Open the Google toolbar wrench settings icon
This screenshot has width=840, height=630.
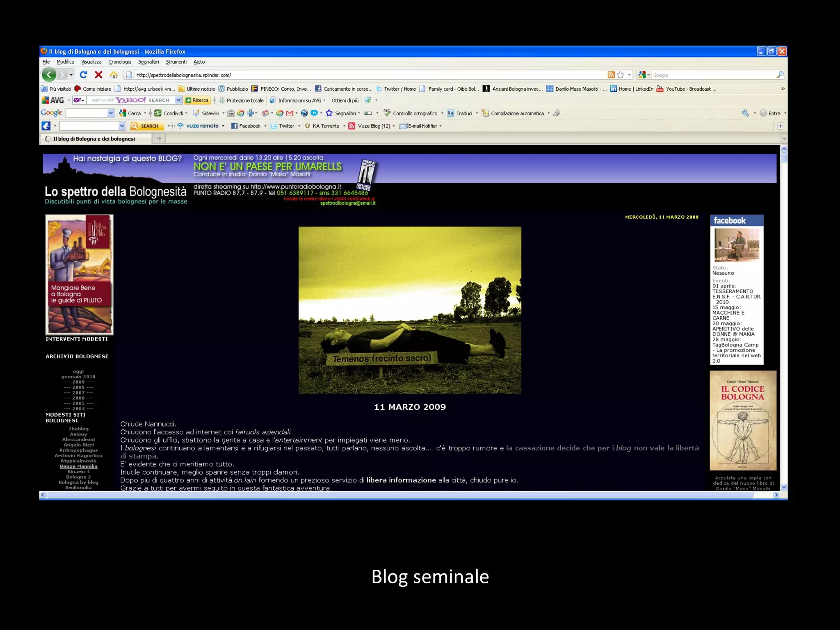pyautogui.click(x=745, y=113)
